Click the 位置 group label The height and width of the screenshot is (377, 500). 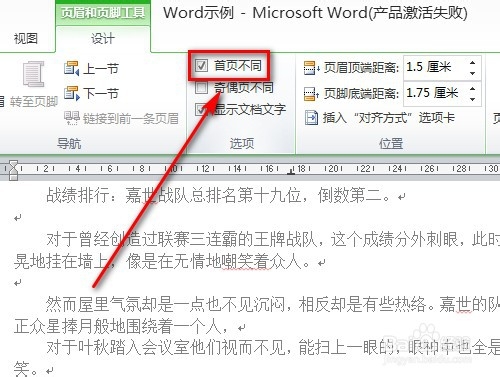coord(391,144)
